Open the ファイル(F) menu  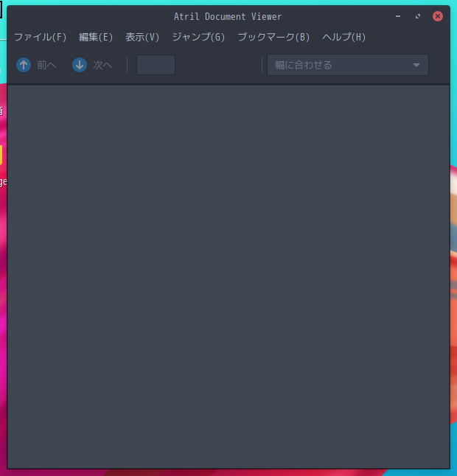(x=40, y=37)
